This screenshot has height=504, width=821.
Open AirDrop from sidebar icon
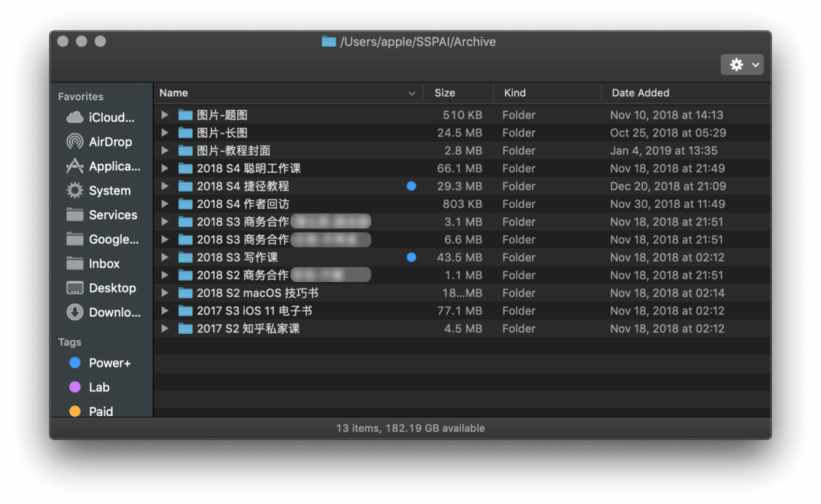[75, 141]
